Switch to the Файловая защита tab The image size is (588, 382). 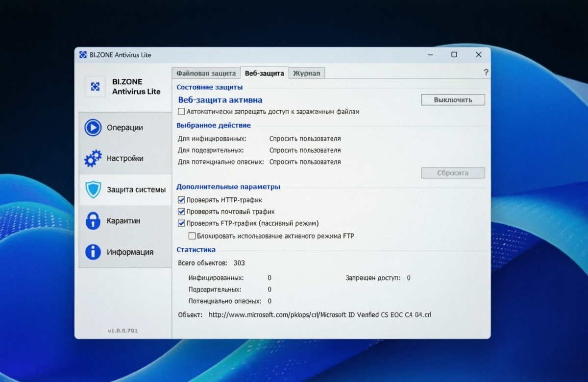206,73
